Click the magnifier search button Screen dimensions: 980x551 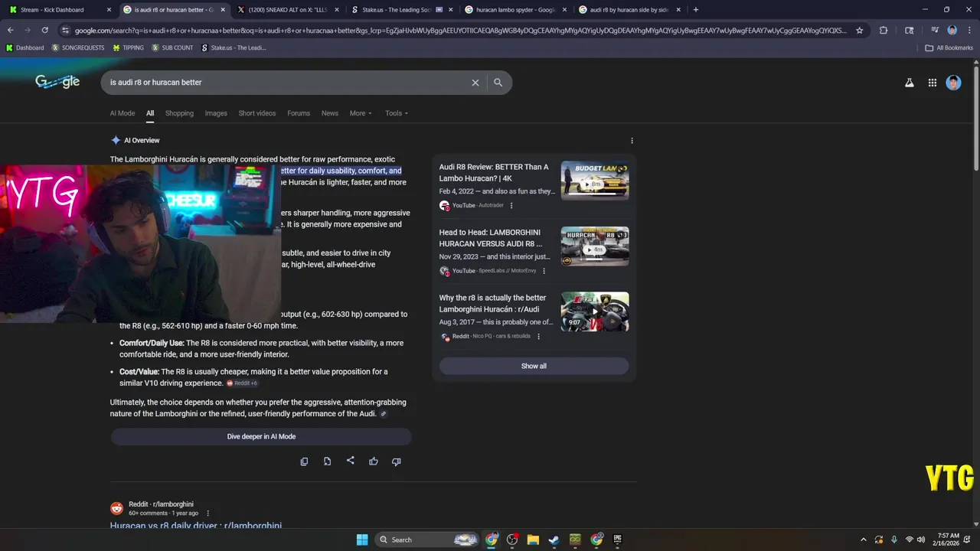pyautogui.click(x=498, y=83)
